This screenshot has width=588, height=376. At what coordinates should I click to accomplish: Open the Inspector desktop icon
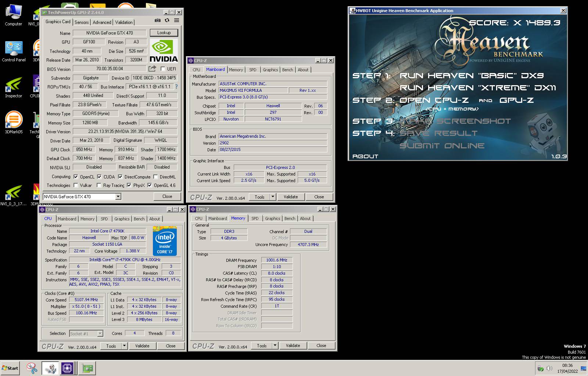[x=14, y=87]
